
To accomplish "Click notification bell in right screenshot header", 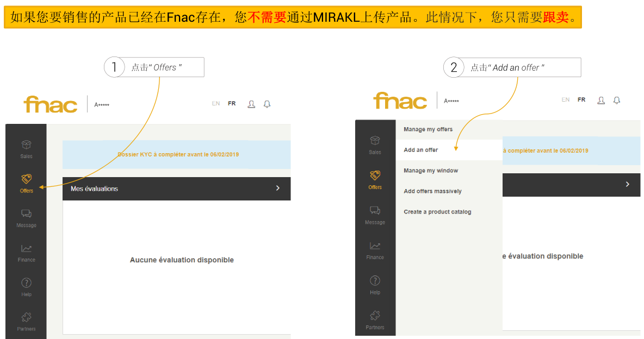I will 617,101.
